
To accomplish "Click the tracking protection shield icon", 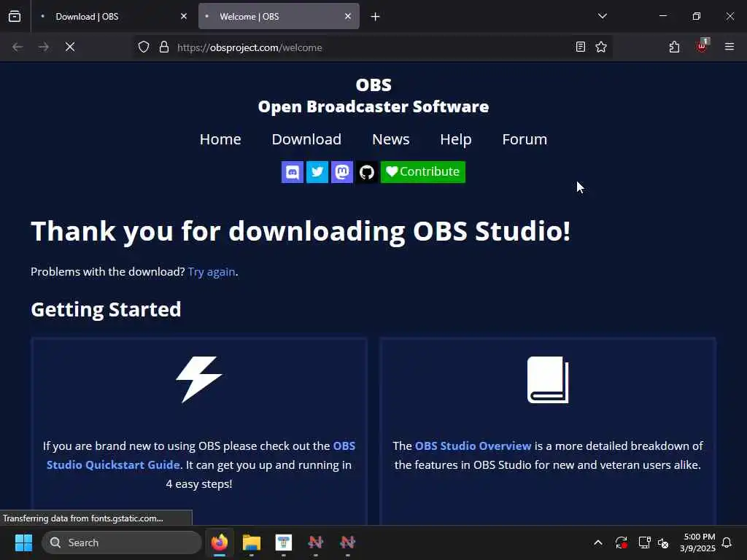I will coord(144,47).
